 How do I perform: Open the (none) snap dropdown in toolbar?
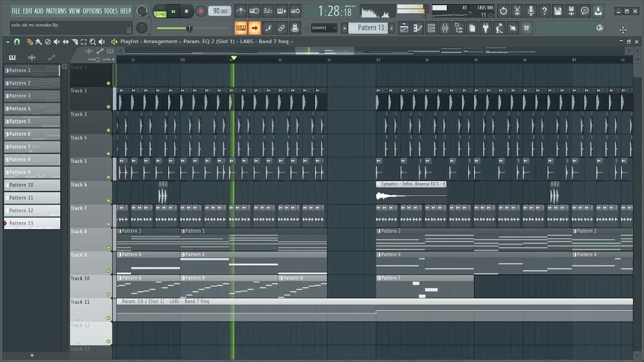(x=324, y=28)
